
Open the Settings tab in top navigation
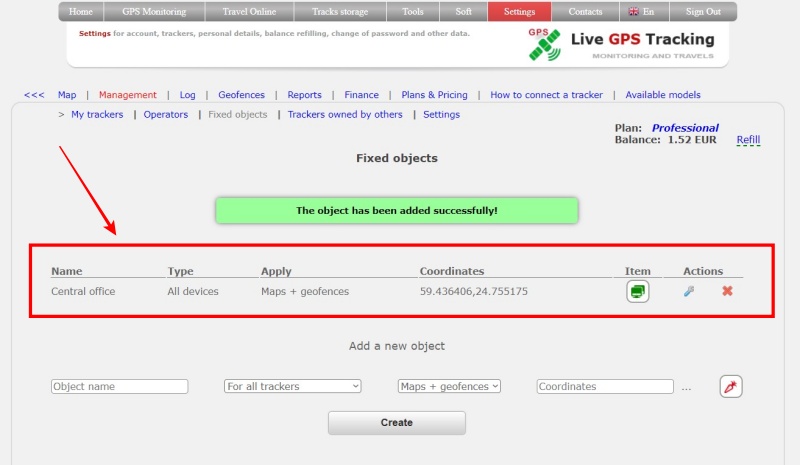(518, 12)
